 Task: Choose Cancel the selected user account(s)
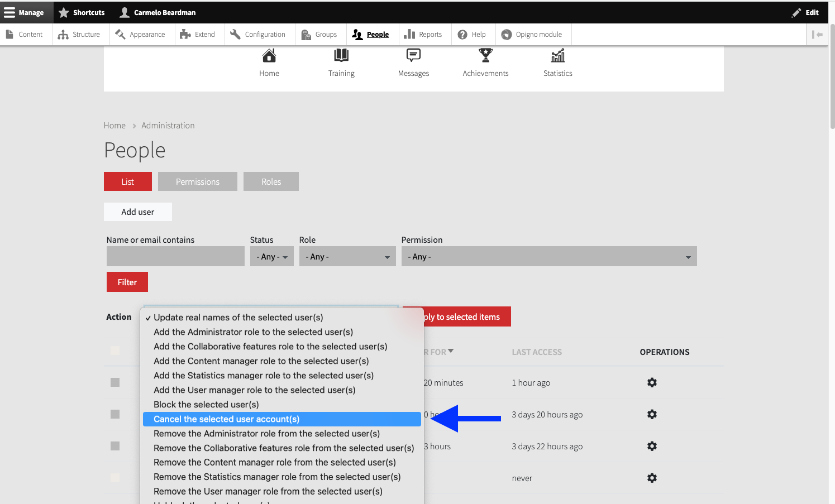[282, 419]
